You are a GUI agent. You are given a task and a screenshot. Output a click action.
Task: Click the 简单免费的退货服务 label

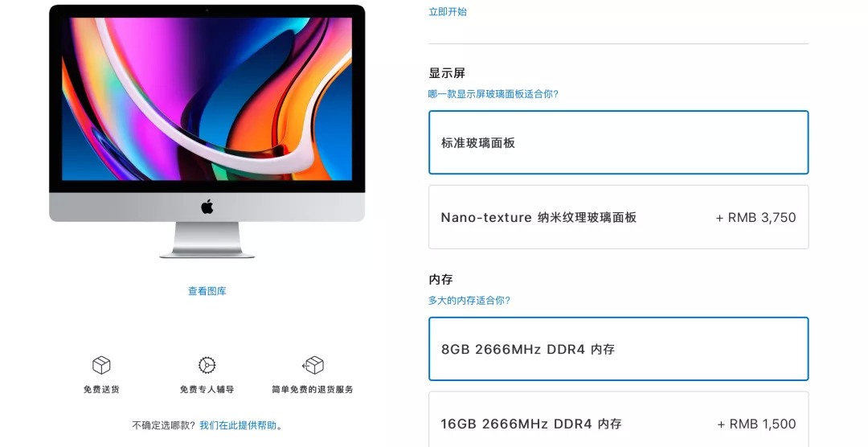pos(313,389)
